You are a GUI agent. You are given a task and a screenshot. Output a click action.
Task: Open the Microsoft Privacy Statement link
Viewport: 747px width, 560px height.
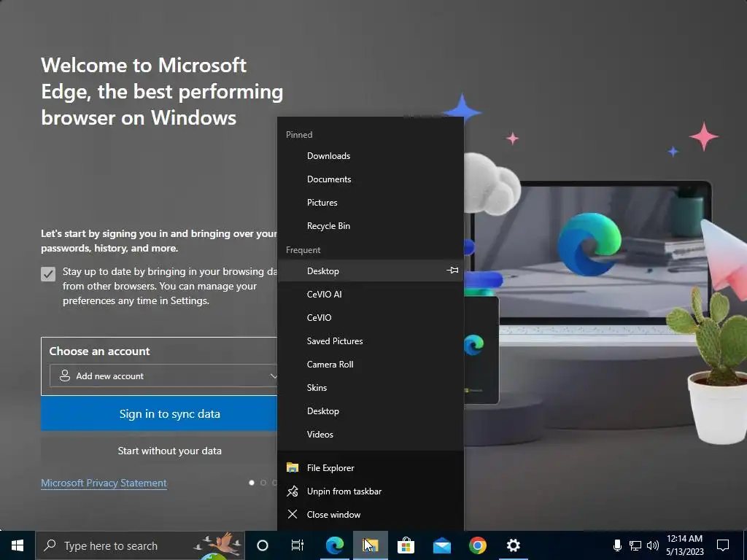click(104, 483)
